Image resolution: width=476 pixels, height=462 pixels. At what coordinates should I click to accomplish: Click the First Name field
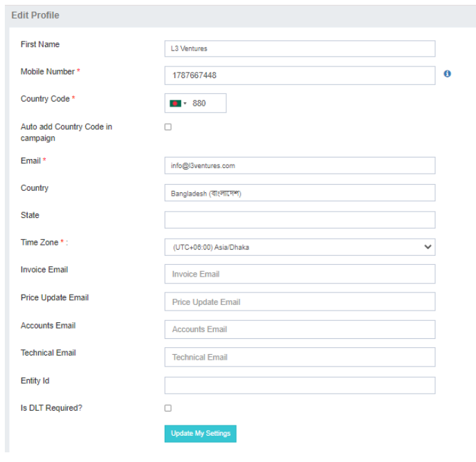(x=300, y=48)
